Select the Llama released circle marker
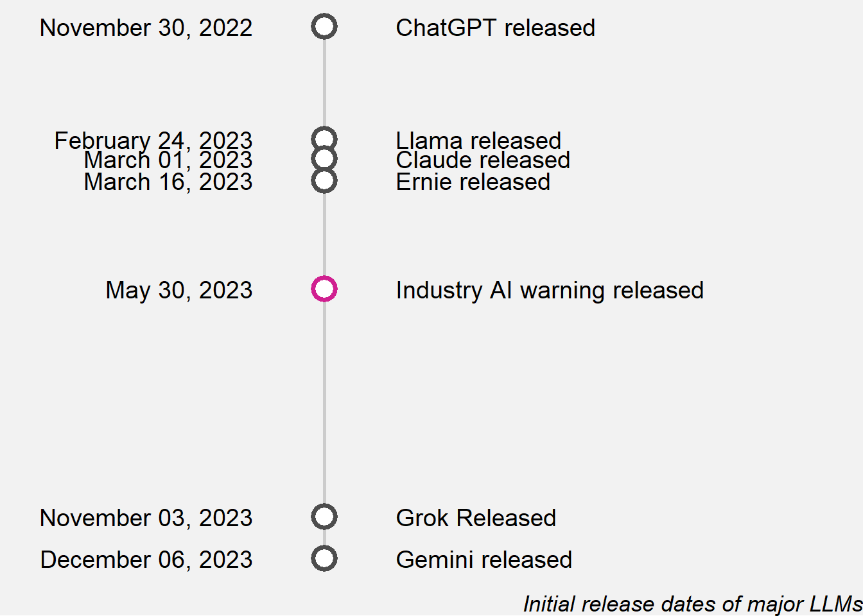The image size is (863, 616). click(x=324, y=137)
